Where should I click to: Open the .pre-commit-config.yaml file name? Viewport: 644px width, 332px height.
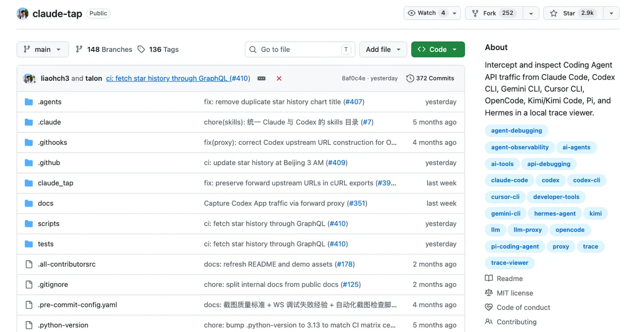coord(78,304)
